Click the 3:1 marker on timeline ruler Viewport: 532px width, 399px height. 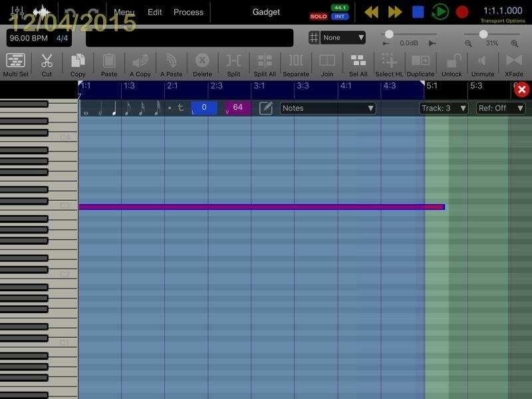[x=259, y=86]
